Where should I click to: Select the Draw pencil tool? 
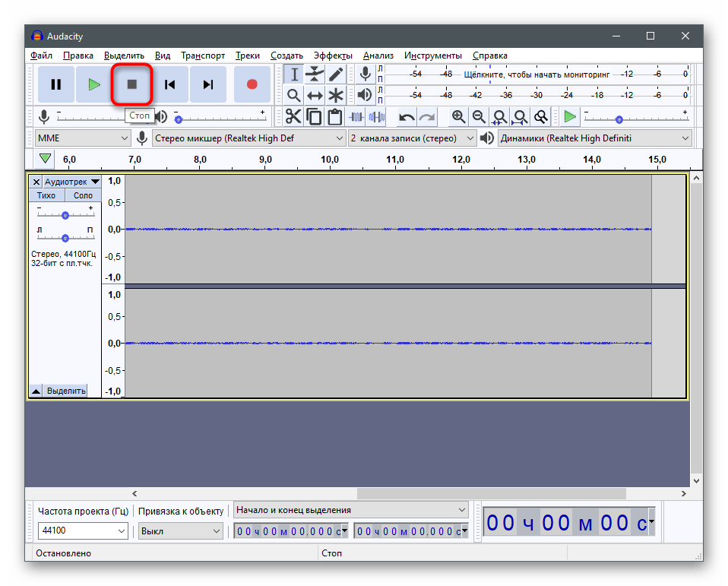coord(336,74)
